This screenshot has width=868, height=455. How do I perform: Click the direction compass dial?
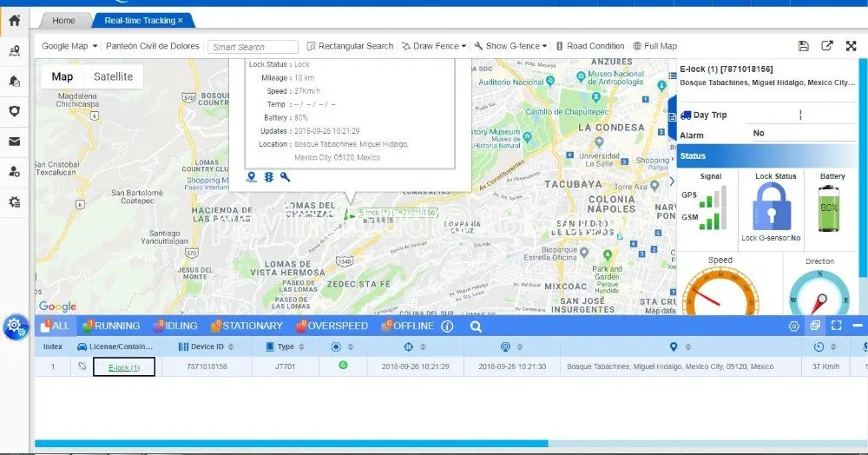pos(819,293)
